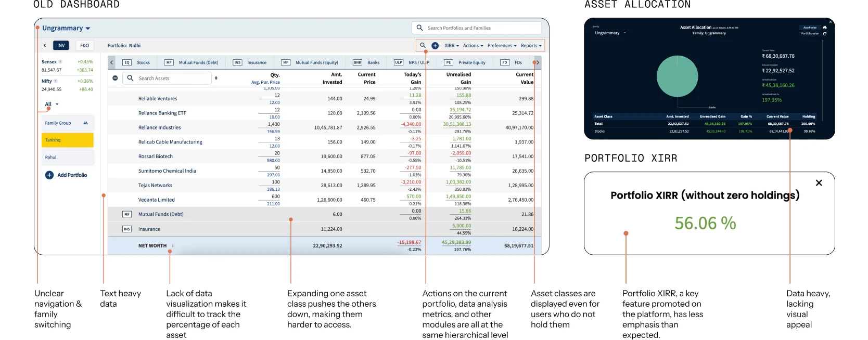
Task: Click the green pie chart in Asset Allocation
Action: (x=677, y=76)
